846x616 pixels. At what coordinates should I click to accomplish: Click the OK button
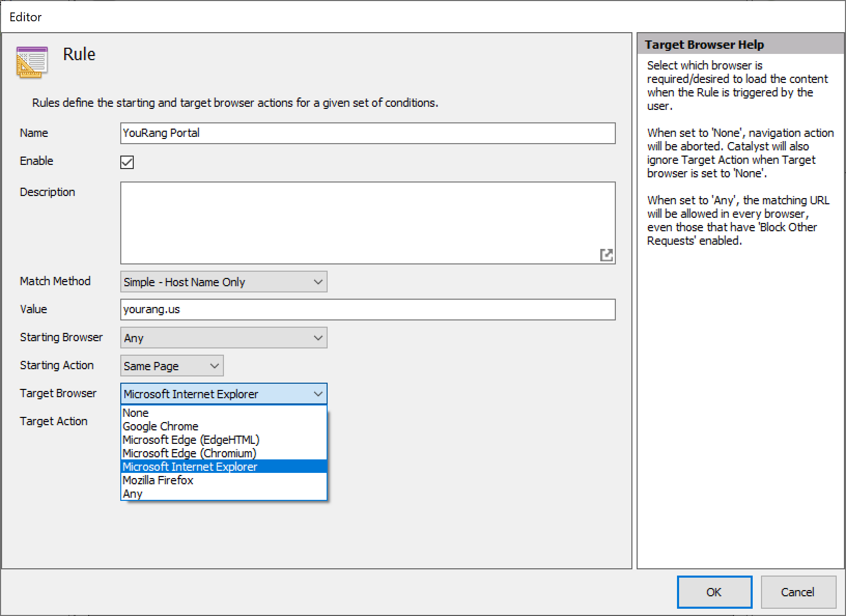(x=714, y=592)
